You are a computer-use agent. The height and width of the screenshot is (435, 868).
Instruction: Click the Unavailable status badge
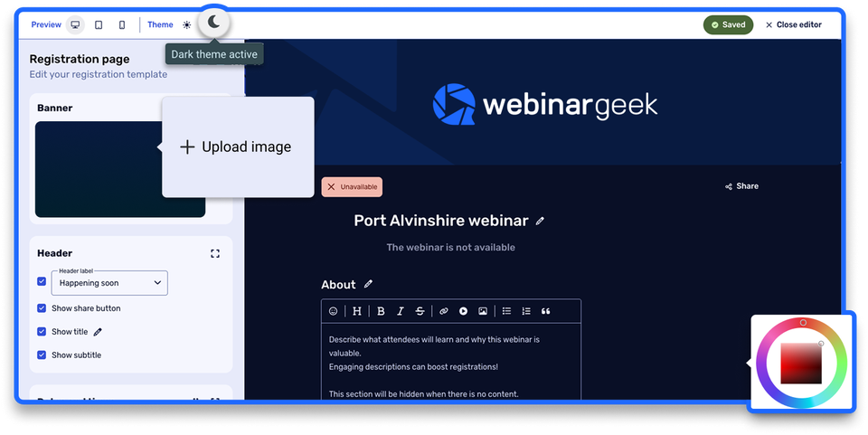click(x=352, y=187)
